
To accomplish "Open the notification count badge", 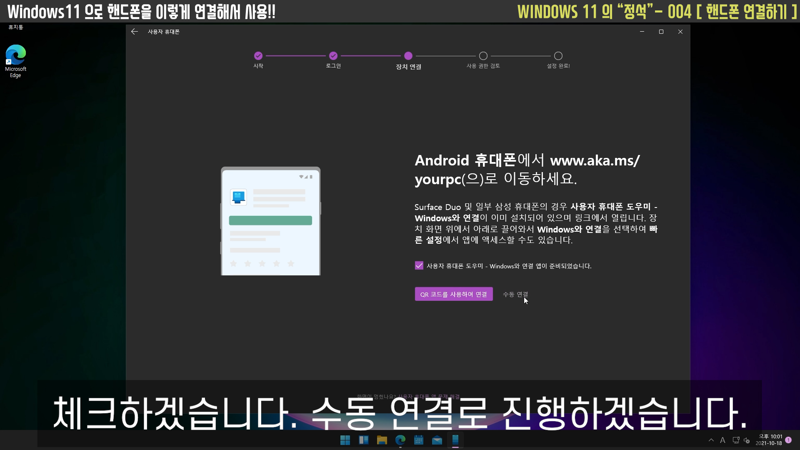I will point(789,440).
